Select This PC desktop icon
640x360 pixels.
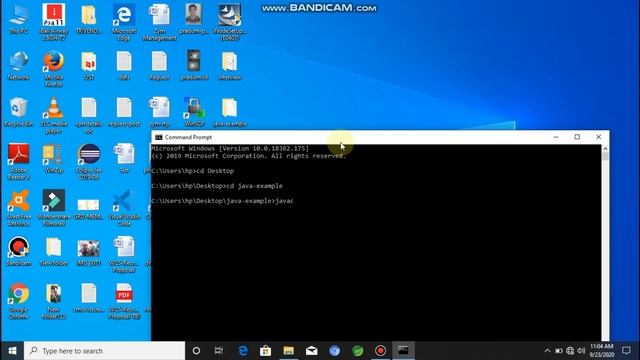(x=18, y=20)
